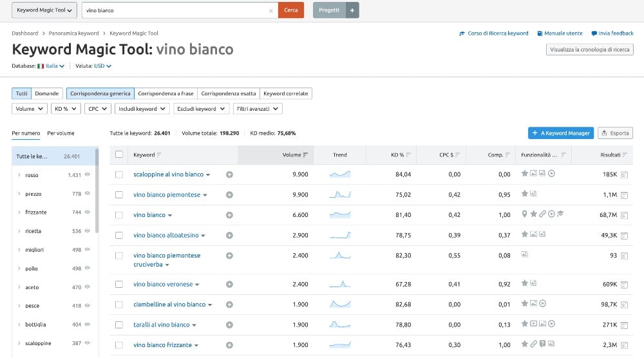Image resolution: width=644 pixels, height=358 pixels.
Task: Add taralli al vino bianco with plus icon
Action: pos(230,325)
